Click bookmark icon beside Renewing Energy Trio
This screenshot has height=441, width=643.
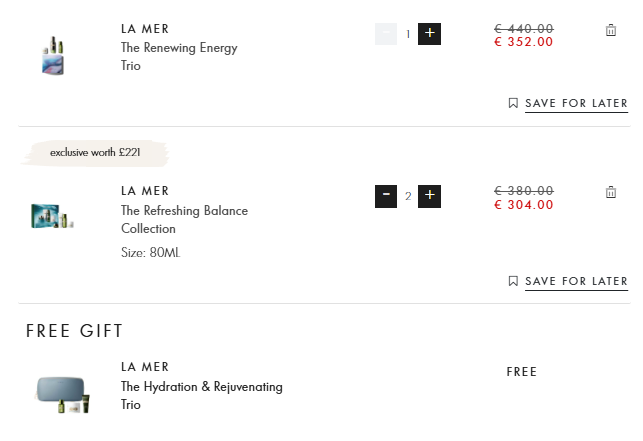(x=513, y=103)
